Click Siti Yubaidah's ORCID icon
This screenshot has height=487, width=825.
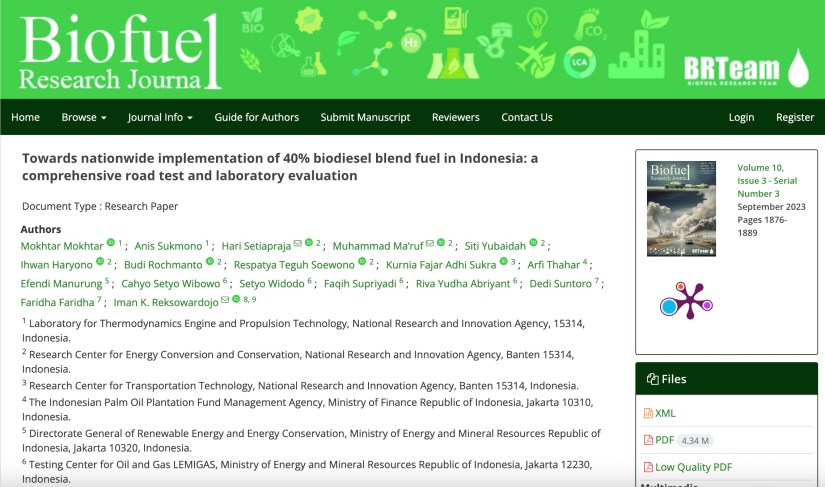point(534,243)
